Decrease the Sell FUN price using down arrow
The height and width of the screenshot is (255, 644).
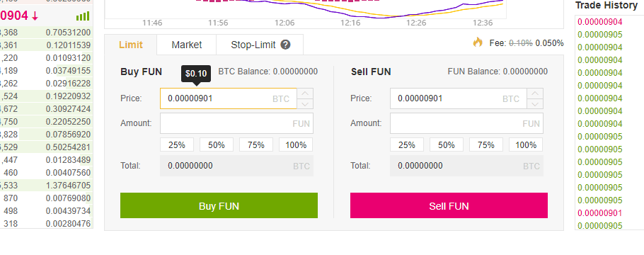point(535,104)
